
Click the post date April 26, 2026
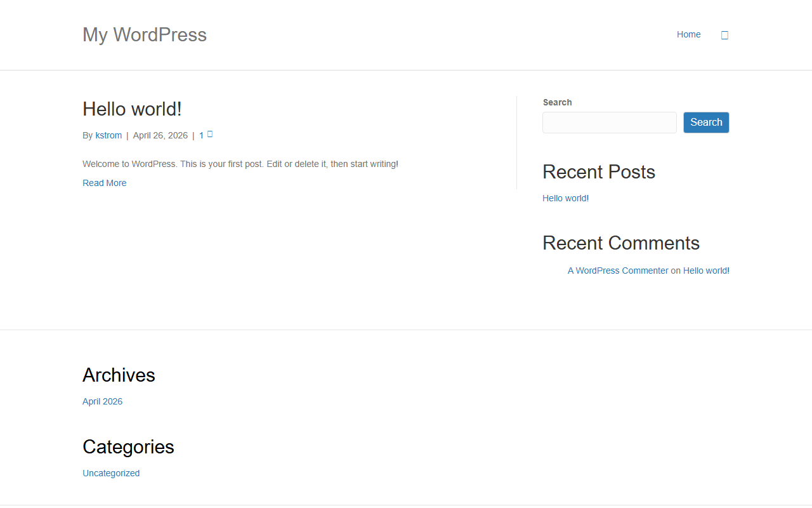160,135
